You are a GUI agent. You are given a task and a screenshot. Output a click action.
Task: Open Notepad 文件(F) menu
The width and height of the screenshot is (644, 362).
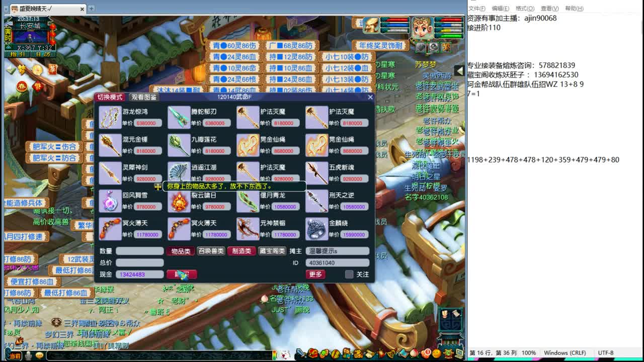477,9
